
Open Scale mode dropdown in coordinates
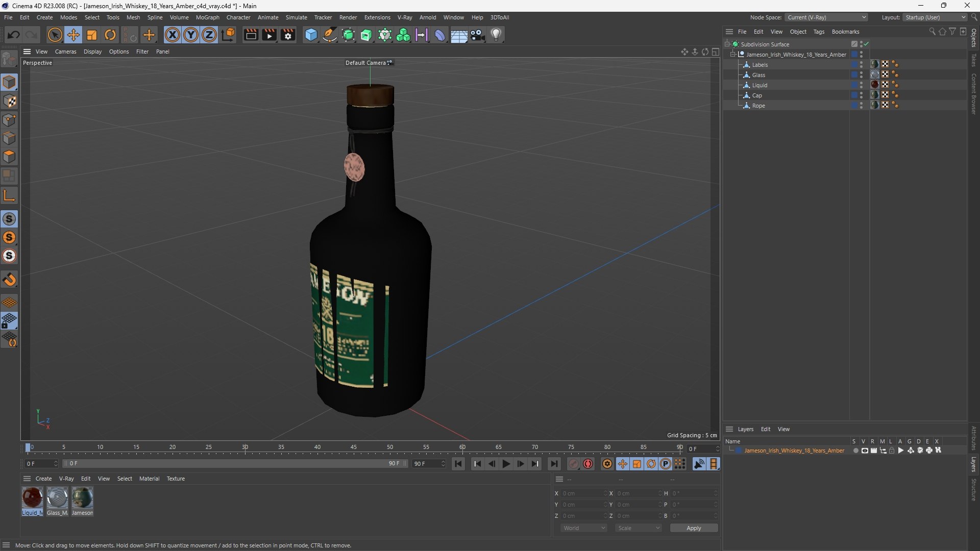tap(639, 528)
